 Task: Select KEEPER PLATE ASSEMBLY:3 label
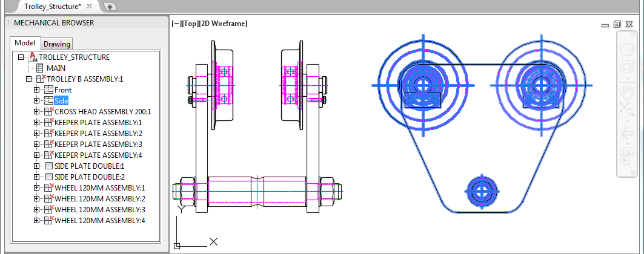pos(98,144)
